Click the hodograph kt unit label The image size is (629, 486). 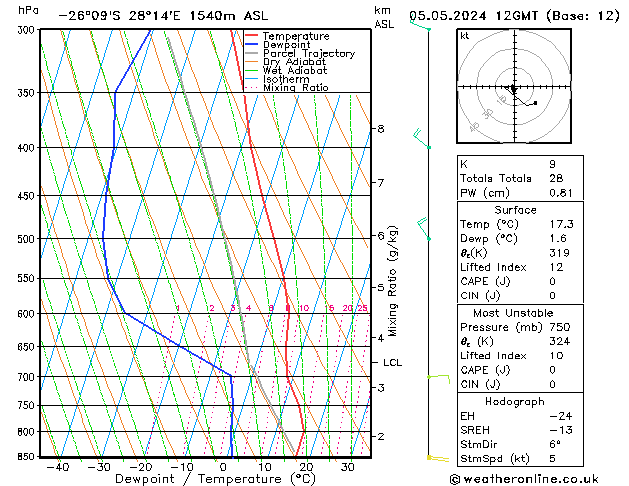tap(465, 36)
